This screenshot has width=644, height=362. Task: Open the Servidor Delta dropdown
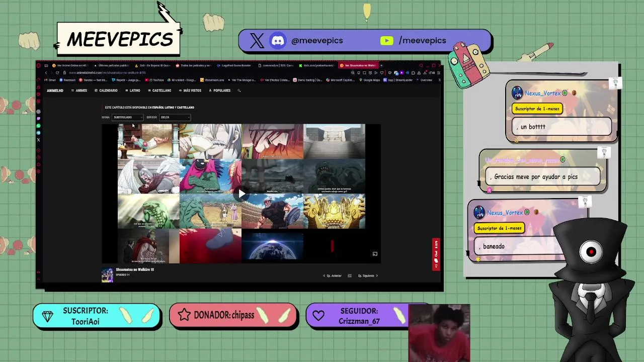[175, 117]
